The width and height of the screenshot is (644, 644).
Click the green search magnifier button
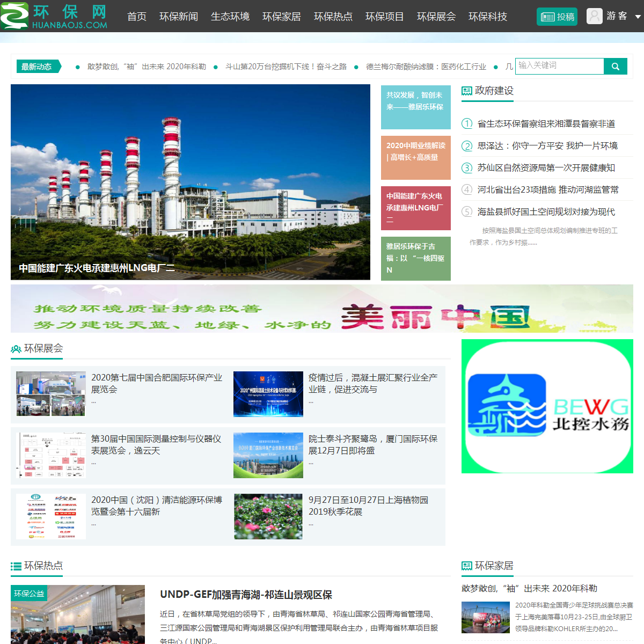[616, 67]
